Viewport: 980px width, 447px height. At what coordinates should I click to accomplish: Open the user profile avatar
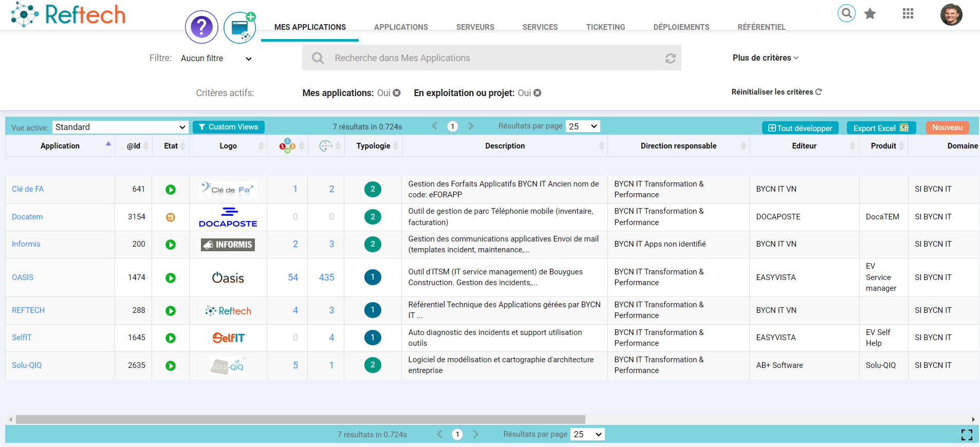coord(951,14)
